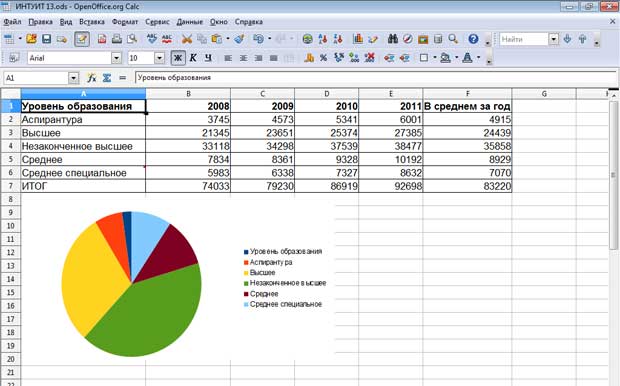The width and height of the screenshot is (620, 386).
Task: Sort ascending A to Z
Action: click(323, 39)
